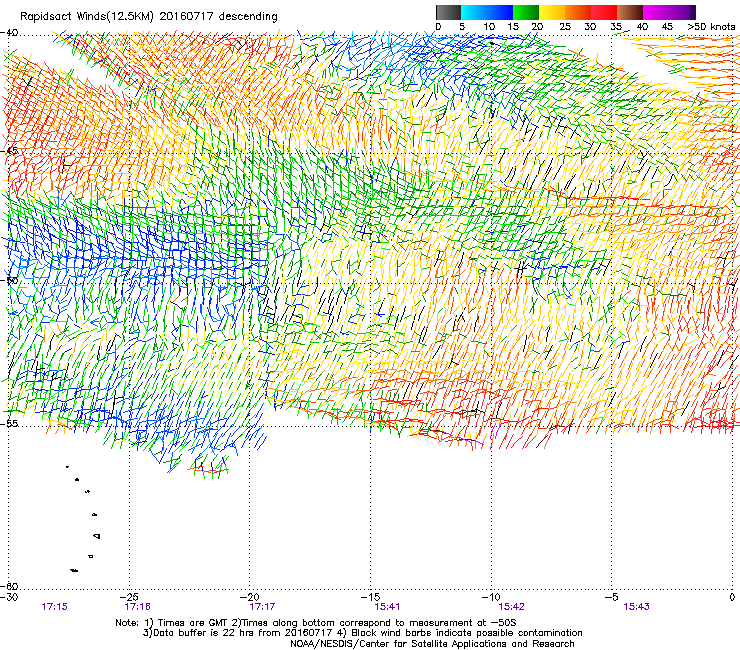
Task: Click the note line 'Times are GMT'
Action: 191,623
